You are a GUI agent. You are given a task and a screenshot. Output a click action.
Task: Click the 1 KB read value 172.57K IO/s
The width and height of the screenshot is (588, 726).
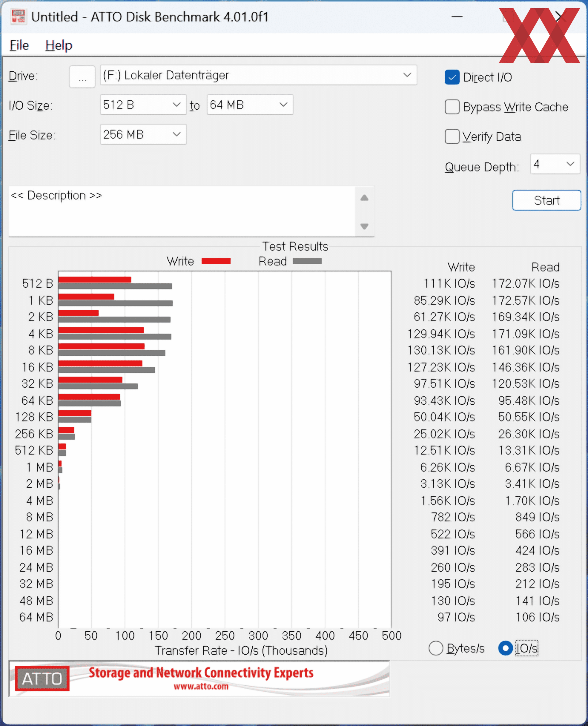click(525, 301)
